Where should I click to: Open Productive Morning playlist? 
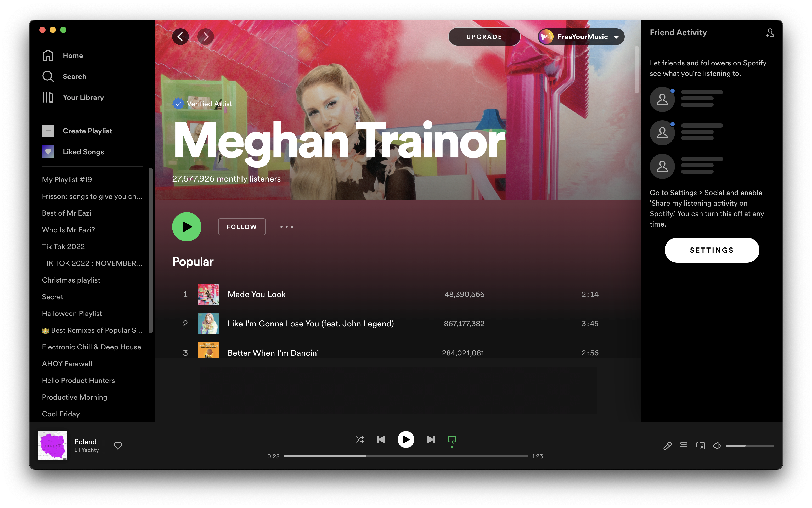click(x=75, y=397)
